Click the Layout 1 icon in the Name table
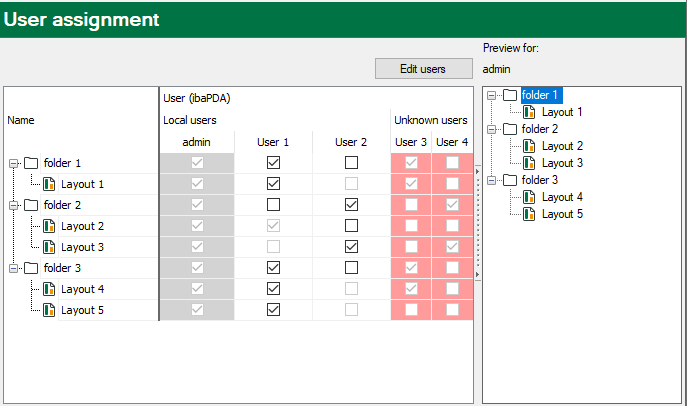687x406 pixels. coord(50,184)
